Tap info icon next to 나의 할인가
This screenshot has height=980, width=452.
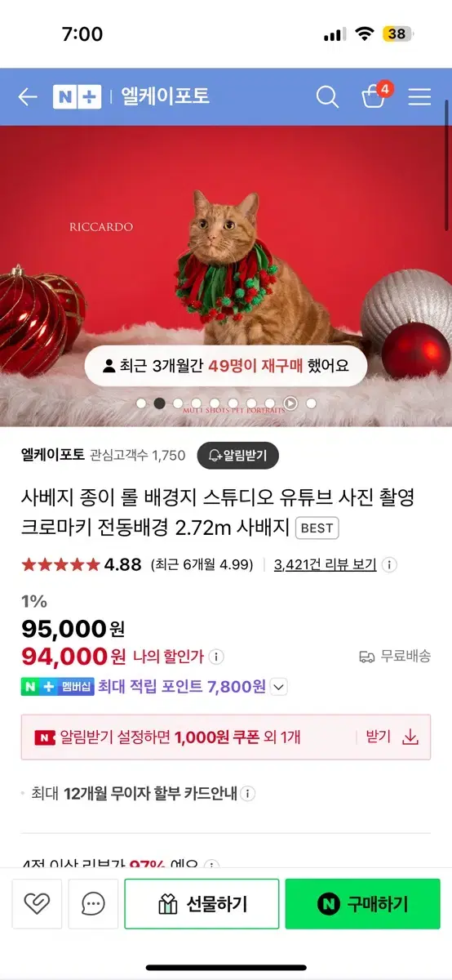point(216,657)
